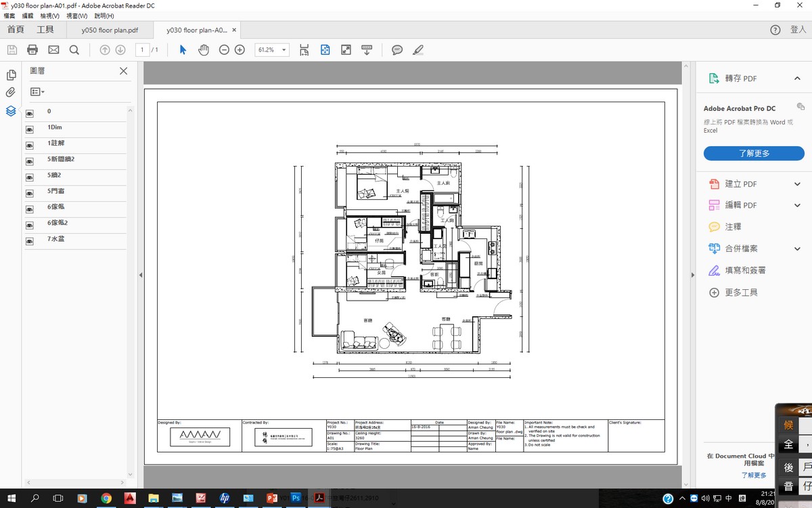
Task: Expand the 建立 PDF section
Action: tap(797, 184)
